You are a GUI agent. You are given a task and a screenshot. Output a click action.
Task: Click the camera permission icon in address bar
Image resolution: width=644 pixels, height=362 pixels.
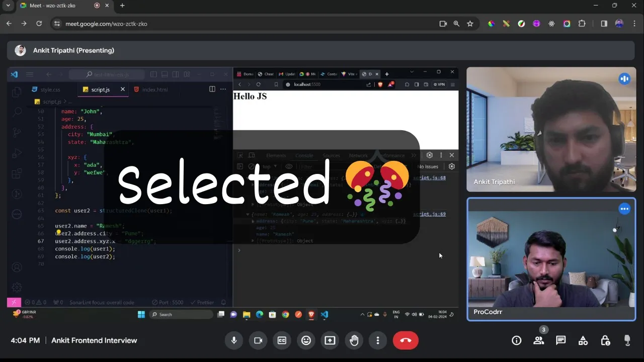pyautogui.click(x=443, y=24)
